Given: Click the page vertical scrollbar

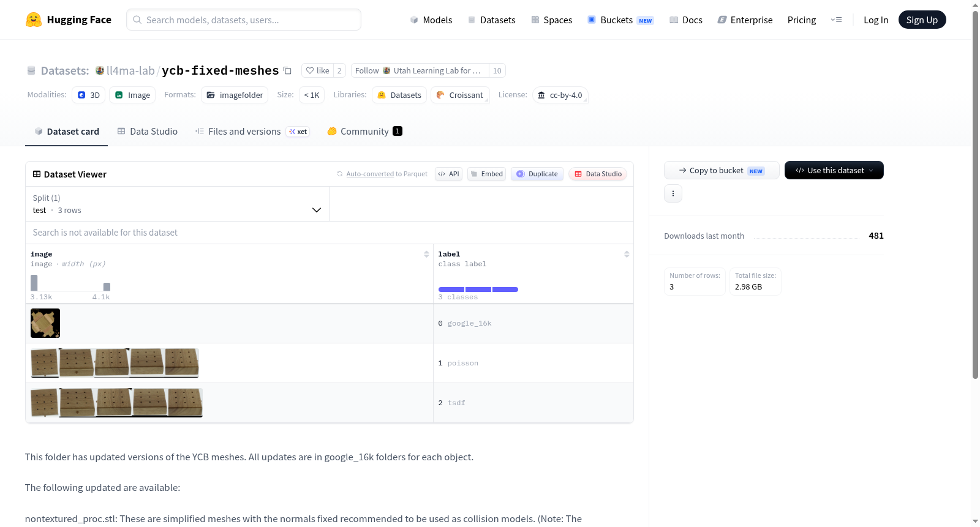Looking at the screenshot, I should 975,195.
